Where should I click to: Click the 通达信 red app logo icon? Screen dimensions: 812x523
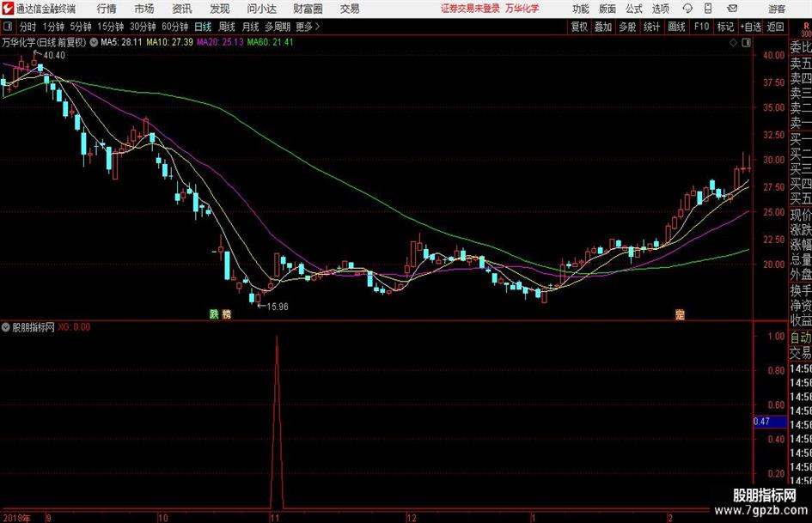(8, 9)
